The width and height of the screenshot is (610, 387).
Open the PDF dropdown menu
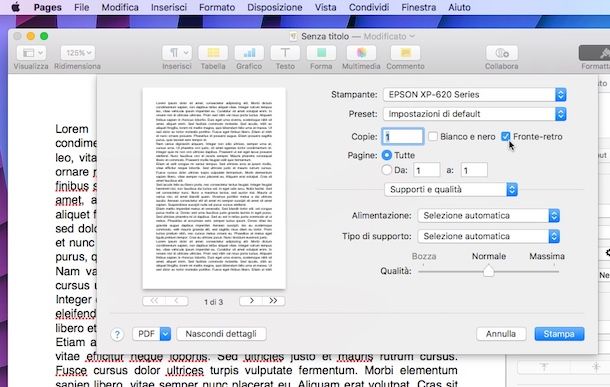(152, 334)
